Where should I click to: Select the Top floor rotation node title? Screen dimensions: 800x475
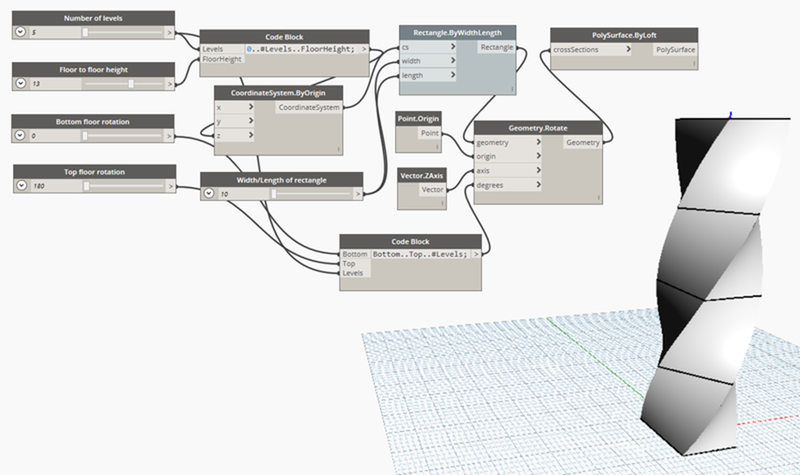pos(94,172)
